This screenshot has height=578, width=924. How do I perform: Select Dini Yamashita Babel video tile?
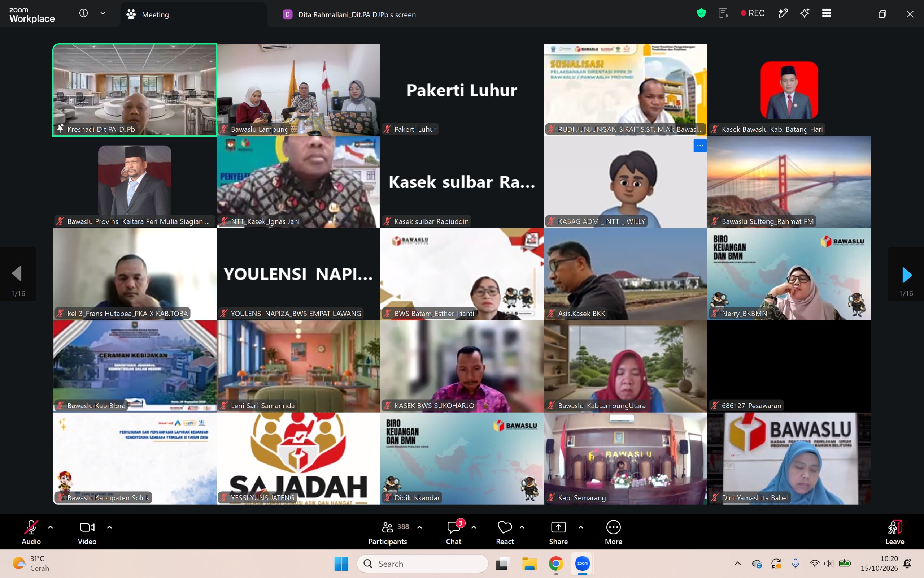coord(789,458)
